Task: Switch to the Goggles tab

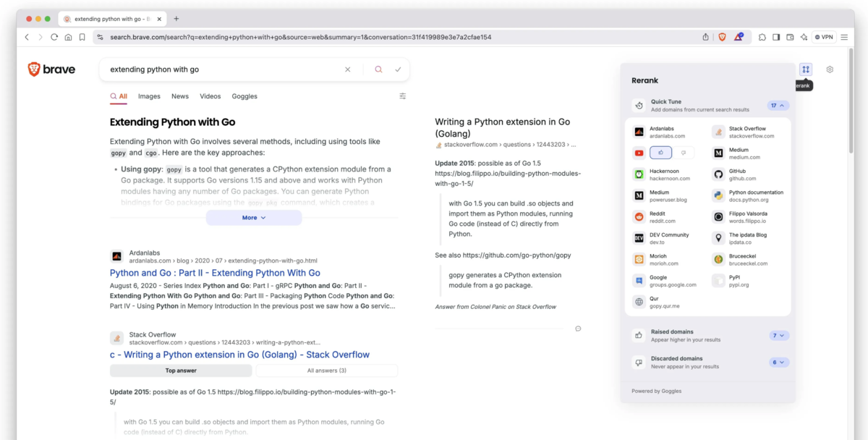Action: pyautogui.click(x=244, y=96)
